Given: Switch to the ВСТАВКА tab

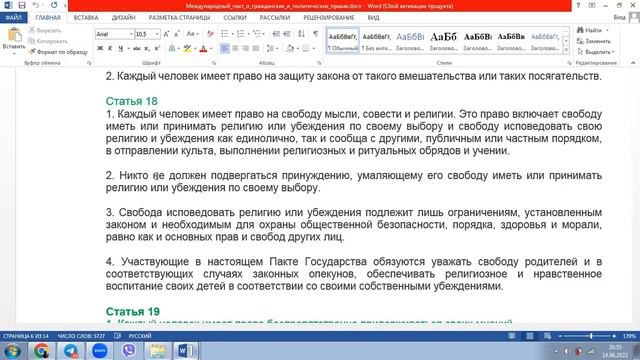Looking at the screenshot, I should [x=86, y=18].
